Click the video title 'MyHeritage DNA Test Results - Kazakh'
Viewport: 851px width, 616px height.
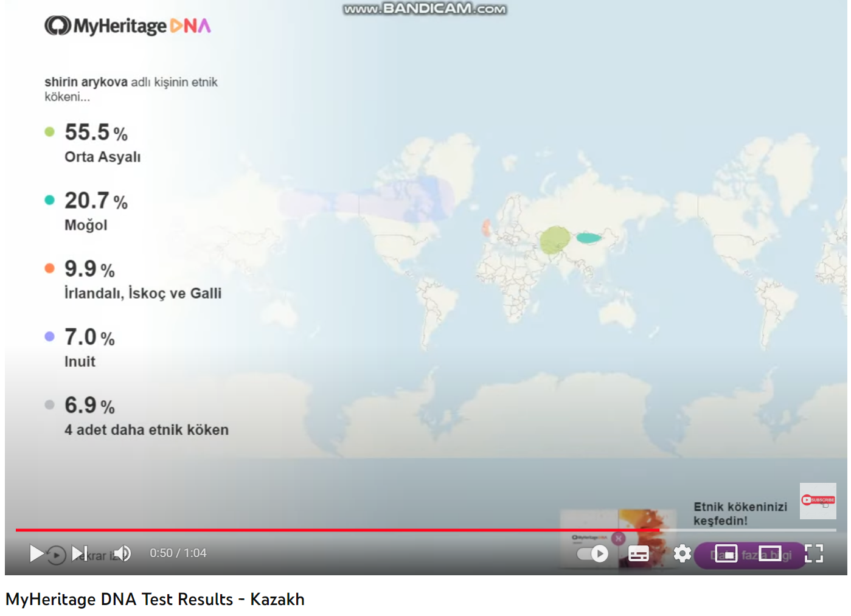[155, 600]
